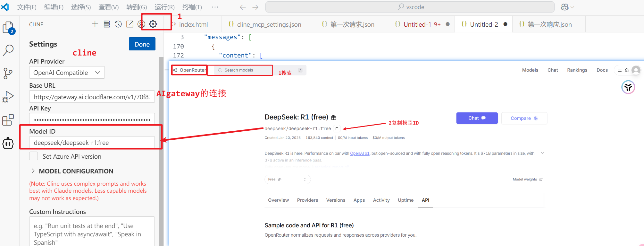
Task: Open the Explorer view in activity bar
Action: (x=8, y=28)
